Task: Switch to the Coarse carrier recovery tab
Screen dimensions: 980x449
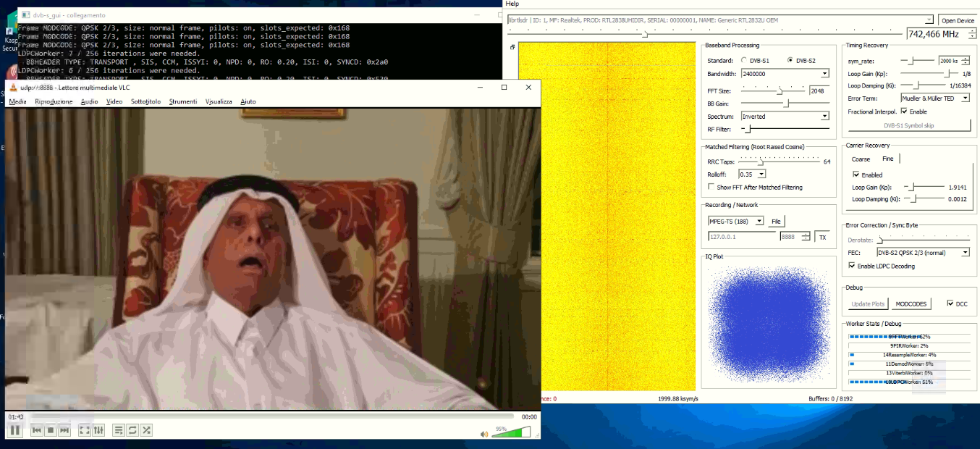Action: pyautogui.click(x=861, y=159)
